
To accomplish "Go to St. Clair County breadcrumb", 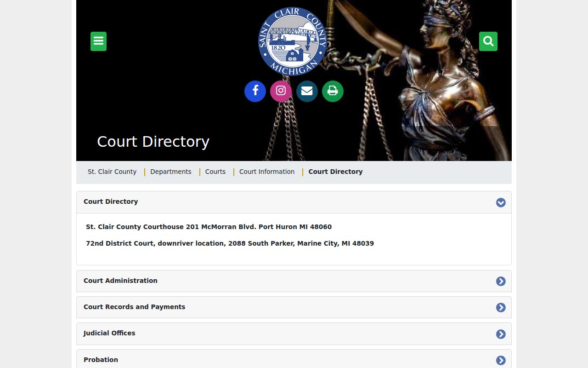I will point(112,172).
